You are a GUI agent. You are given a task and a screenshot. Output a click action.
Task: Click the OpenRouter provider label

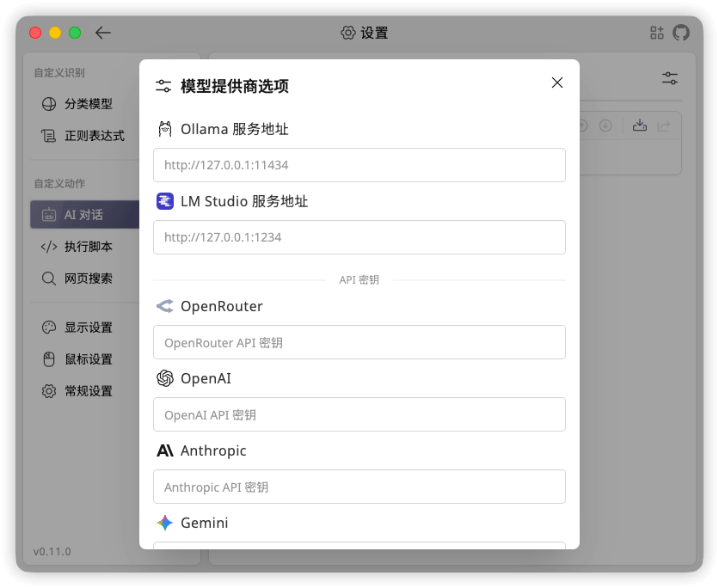click(222, 306)
